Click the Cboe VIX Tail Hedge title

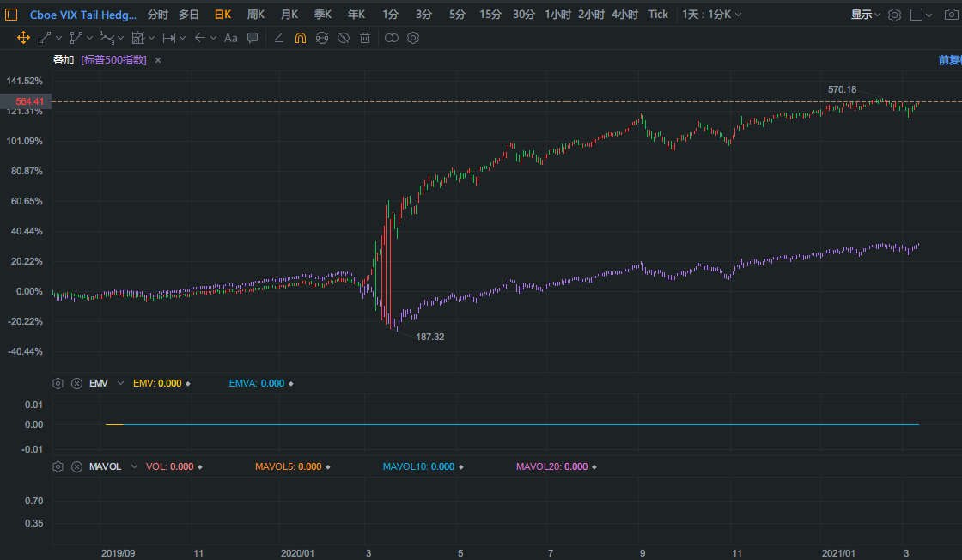coord(83,15)
